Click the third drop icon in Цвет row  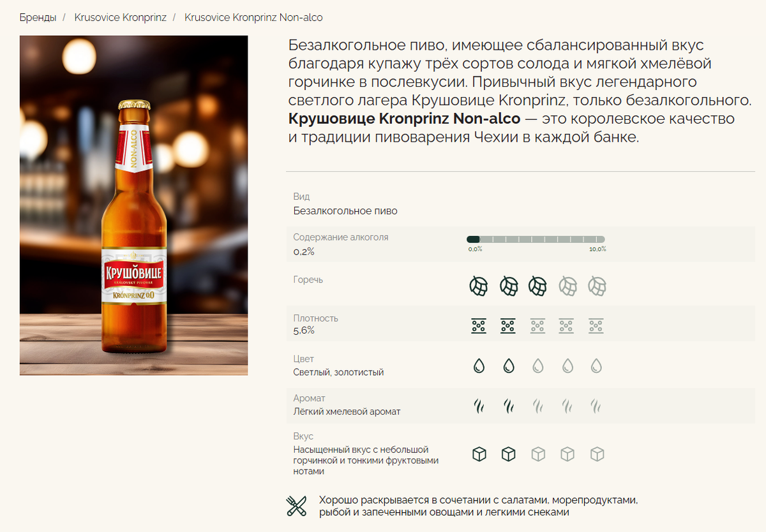[x=538, y=366]
